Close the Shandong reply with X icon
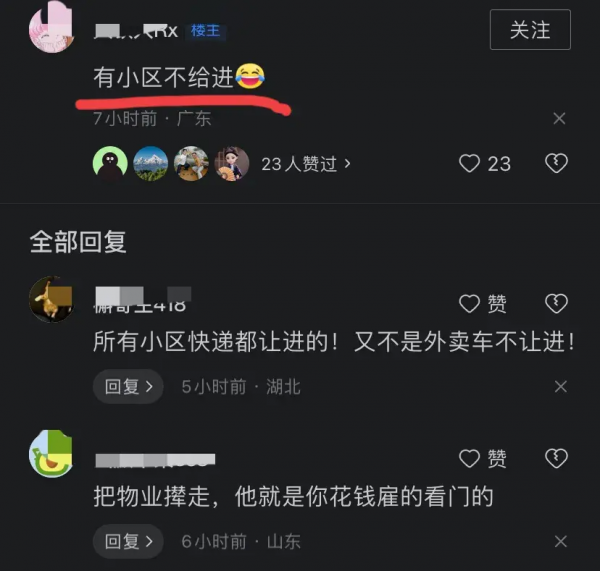 click(561, 541)
